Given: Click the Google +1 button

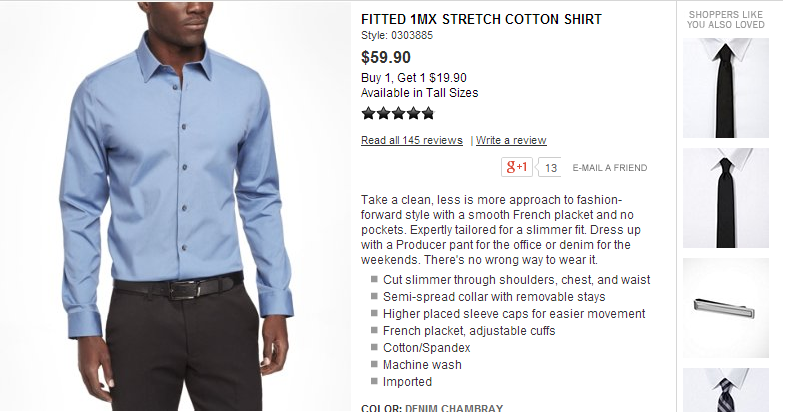Looking at the screenshot, I should (517, 167).
